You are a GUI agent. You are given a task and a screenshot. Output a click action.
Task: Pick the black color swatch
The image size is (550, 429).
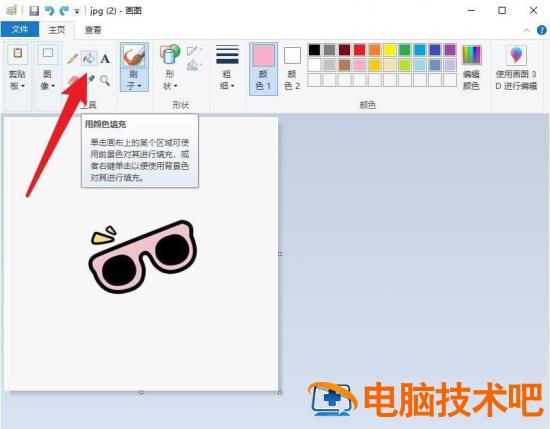(x=314, y=50)
